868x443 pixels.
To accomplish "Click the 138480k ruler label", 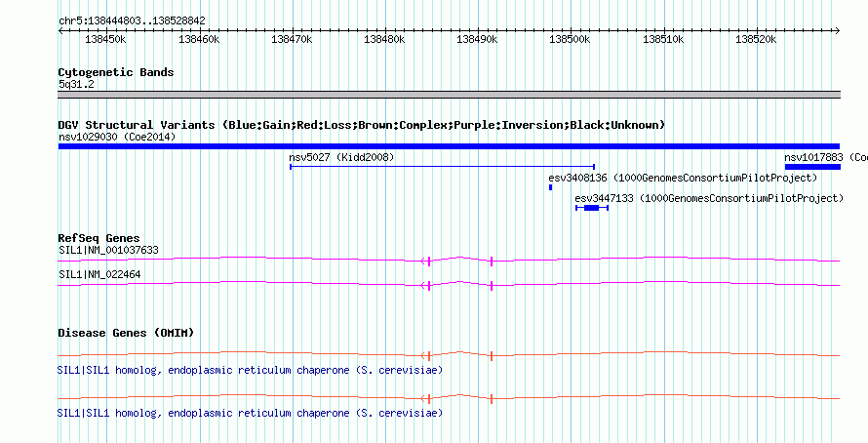I will click(384, 40).
